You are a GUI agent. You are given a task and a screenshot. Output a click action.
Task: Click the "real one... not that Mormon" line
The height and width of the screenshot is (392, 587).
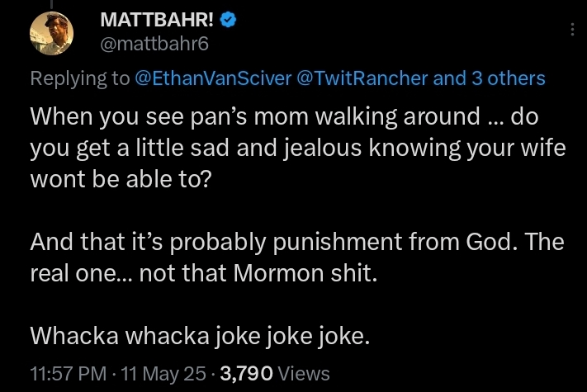(x=204, y=273)
